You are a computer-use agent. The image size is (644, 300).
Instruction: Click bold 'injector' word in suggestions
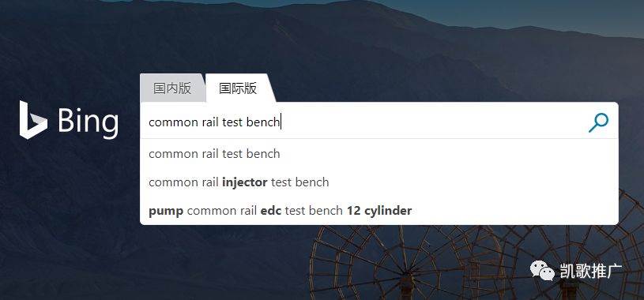[245, 182]
